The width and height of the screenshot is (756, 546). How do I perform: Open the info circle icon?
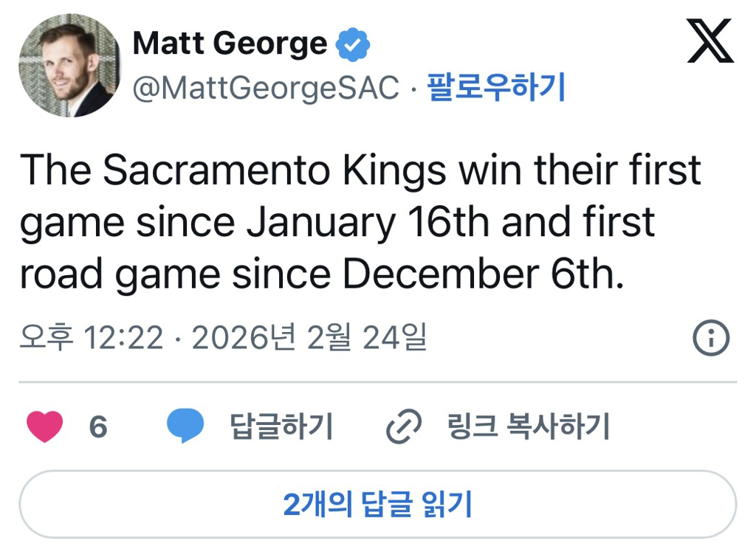(711, 339)
